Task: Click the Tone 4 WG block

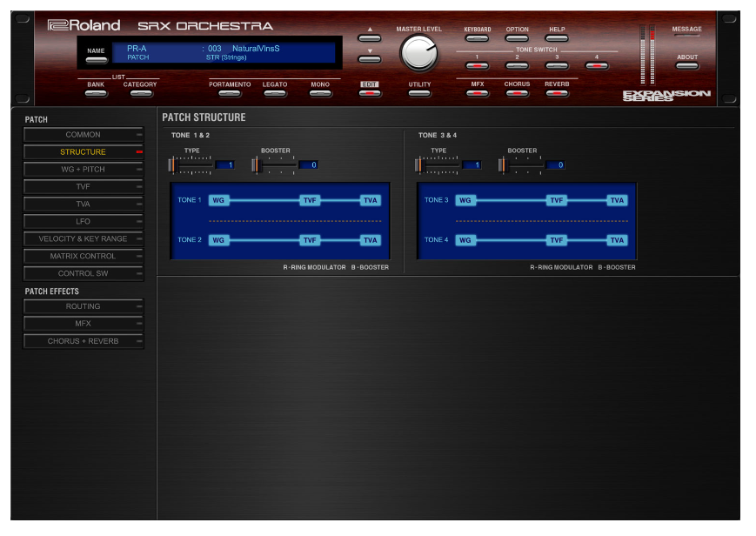Action: (465, 240)
